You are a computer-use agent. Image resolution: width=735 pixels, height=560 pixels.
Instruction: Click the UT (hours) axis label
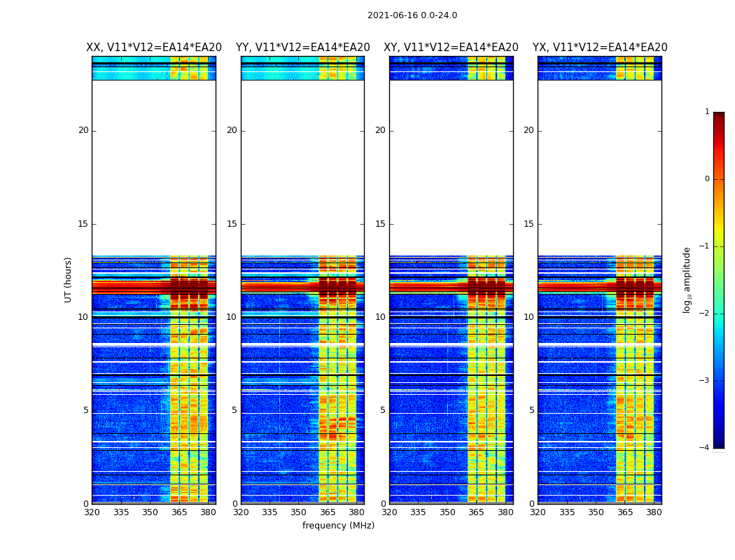point(69,279)
